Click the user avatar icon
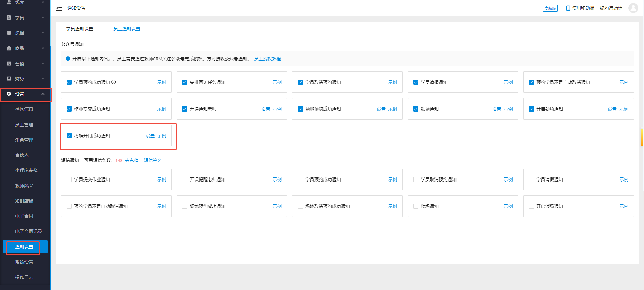 [x=633, y=8]
